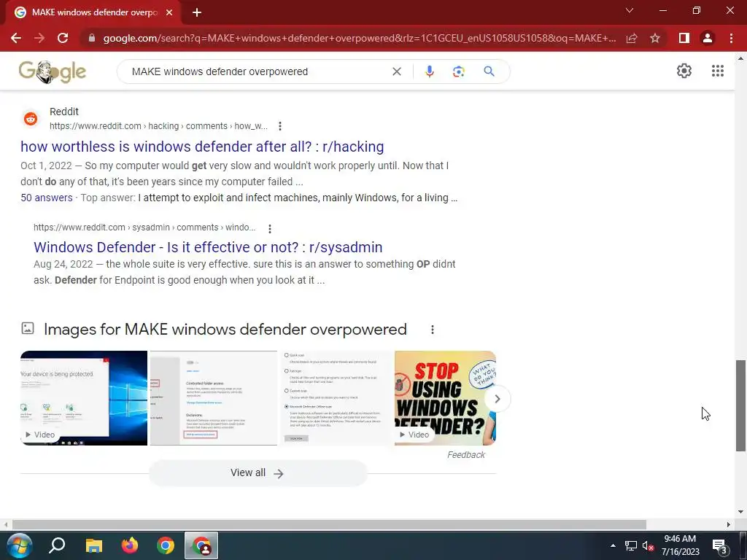Open the Google apps grid

point(718,71)
